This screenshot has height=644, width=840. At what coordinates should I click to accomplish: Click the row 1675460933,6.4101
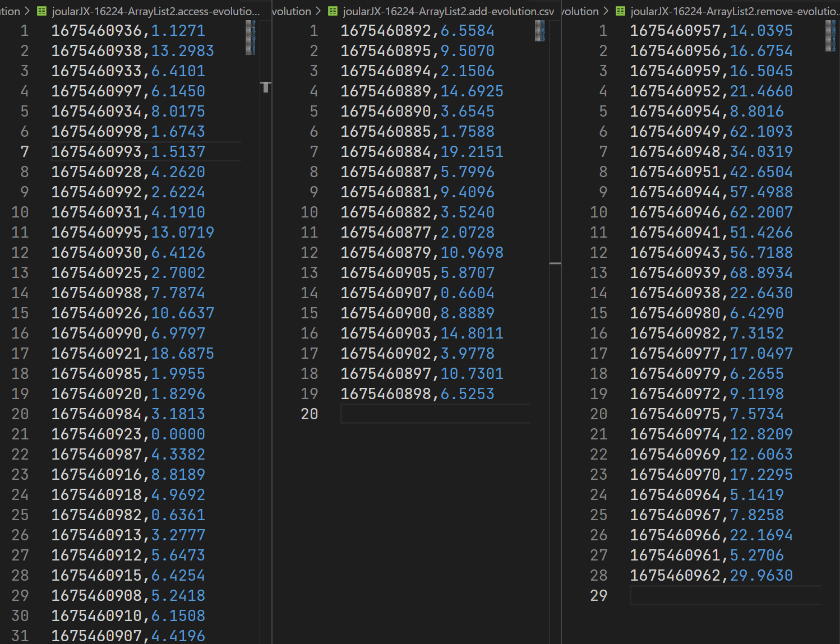[x=128, y=71]
